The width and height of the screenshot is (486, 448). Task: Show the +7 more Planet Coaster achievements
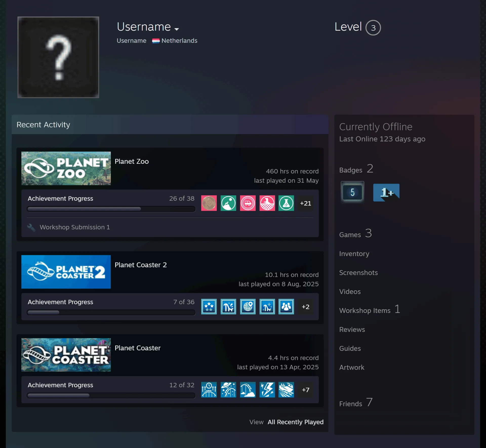pyautogui.click(x=306, y=390)
